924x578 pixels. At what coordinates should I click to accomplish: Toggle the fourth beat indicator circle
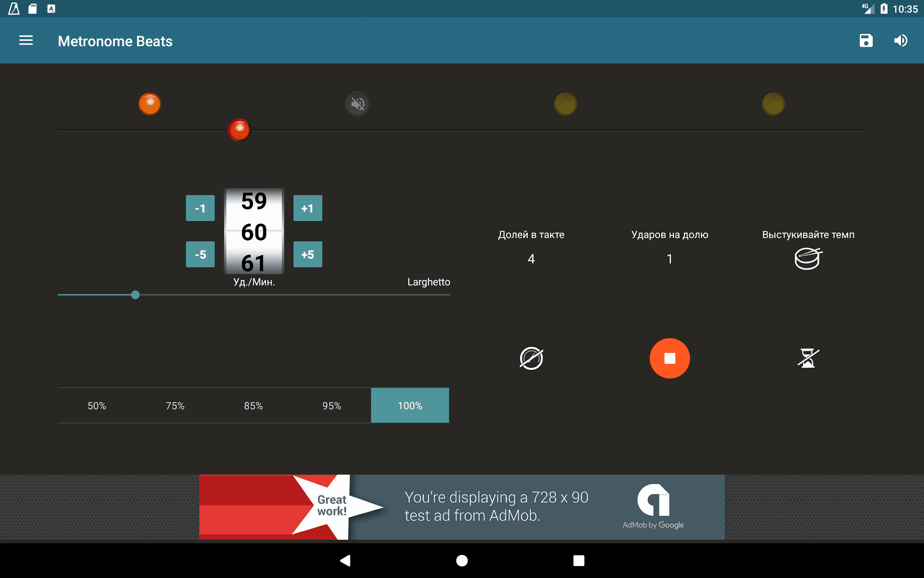[773, 104]
